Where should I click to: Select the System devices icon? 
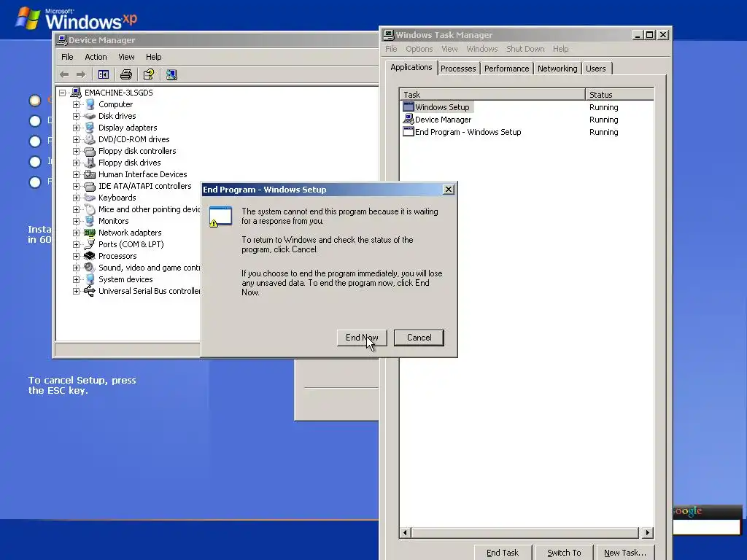90,279
